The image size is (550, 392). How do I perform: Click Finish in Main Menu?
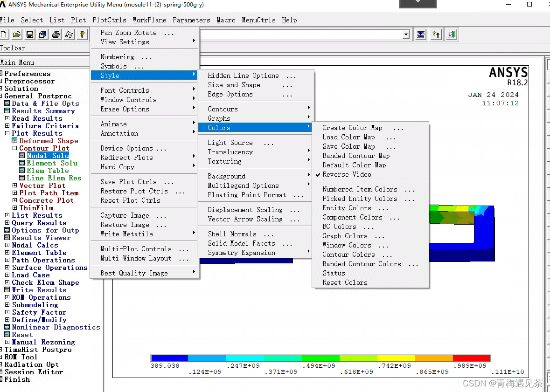point(17,379)
